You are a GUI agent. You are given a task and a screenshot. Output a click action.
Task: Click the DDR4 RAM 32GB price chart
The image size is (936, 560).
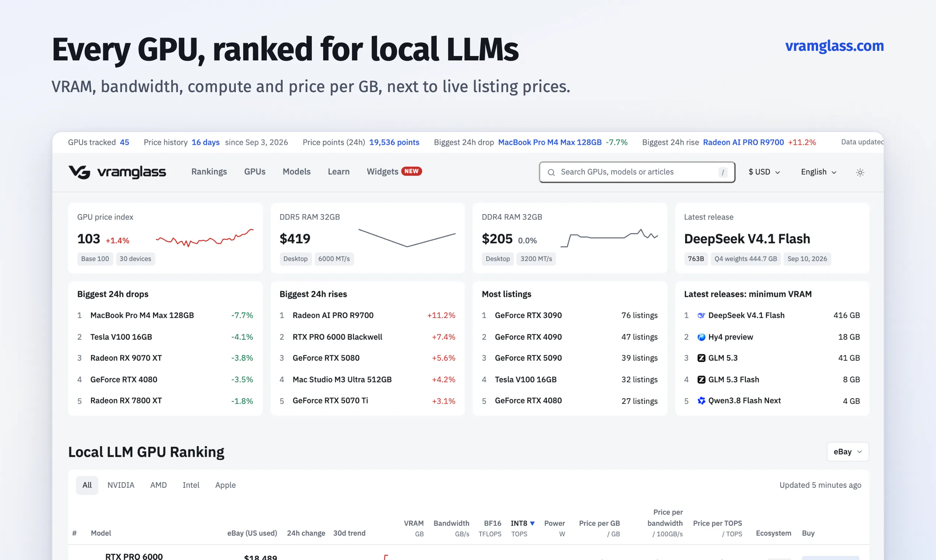[x=609, y=238]
